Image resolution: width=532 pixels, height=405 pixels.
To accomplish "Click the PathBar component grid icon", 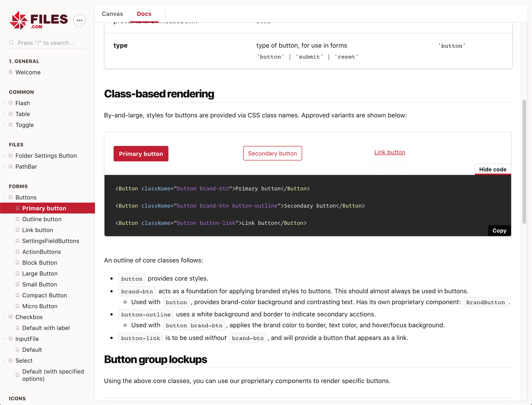I will tap(11, 166).
